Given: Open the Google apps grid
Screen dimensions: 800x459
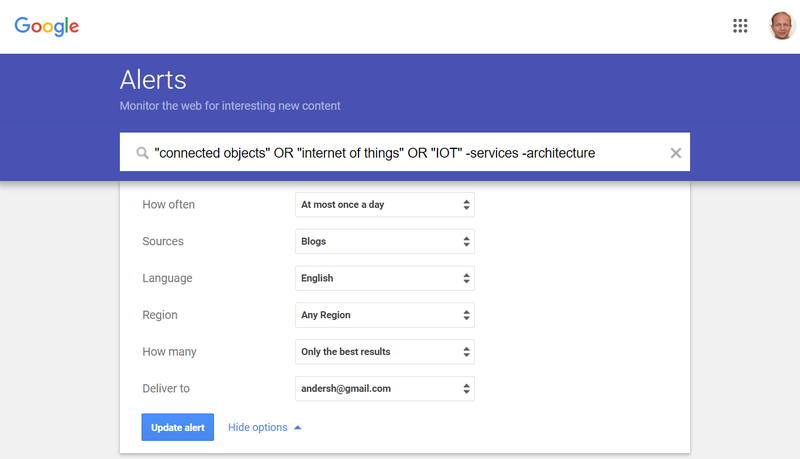Looking at the screenshot, I should pos(740,26).
